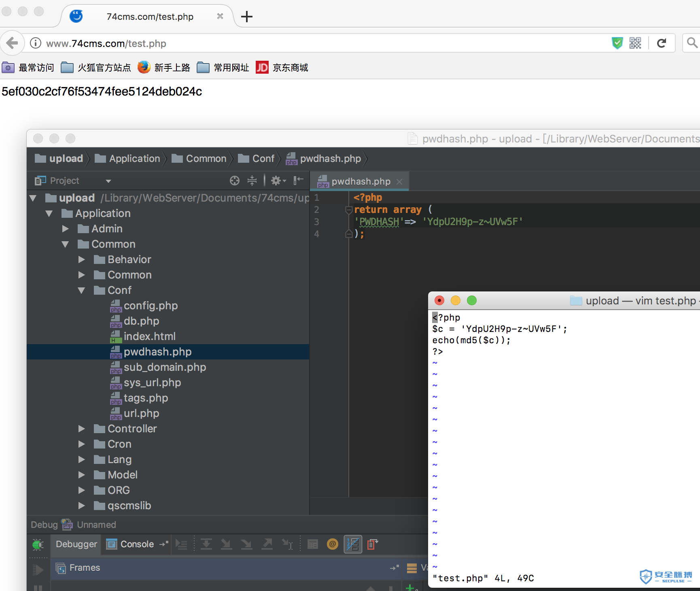Open config.php in the project tree
This screenshot has width=700, height=591.
pyautogui.click(x=151, y=306)
